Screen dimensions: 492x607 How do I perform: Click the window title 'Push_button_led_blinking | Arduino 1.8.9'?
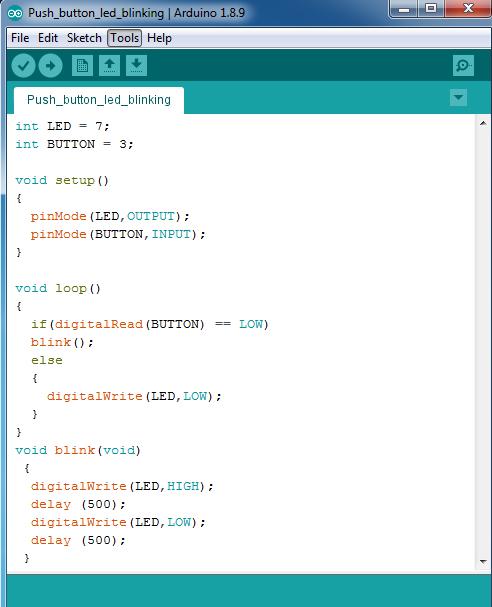[x=136, y=13]
